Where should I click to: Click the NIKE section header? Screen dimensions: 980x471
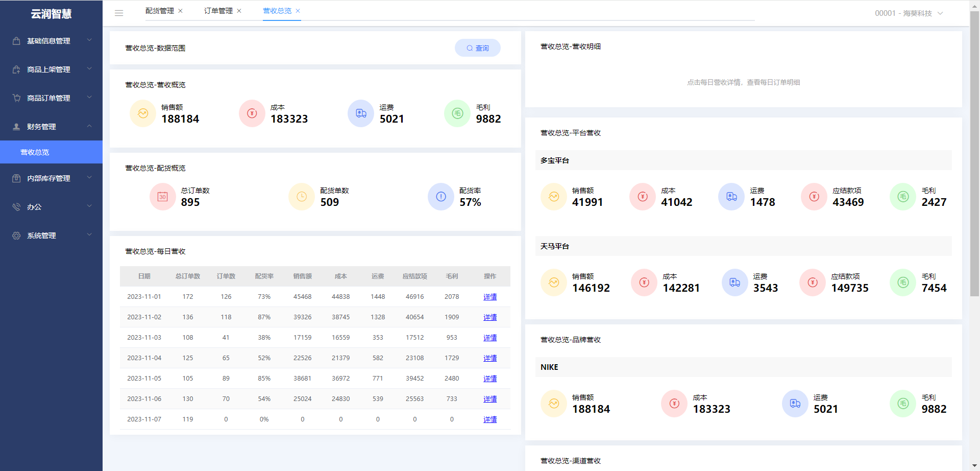tap(744, 367)
